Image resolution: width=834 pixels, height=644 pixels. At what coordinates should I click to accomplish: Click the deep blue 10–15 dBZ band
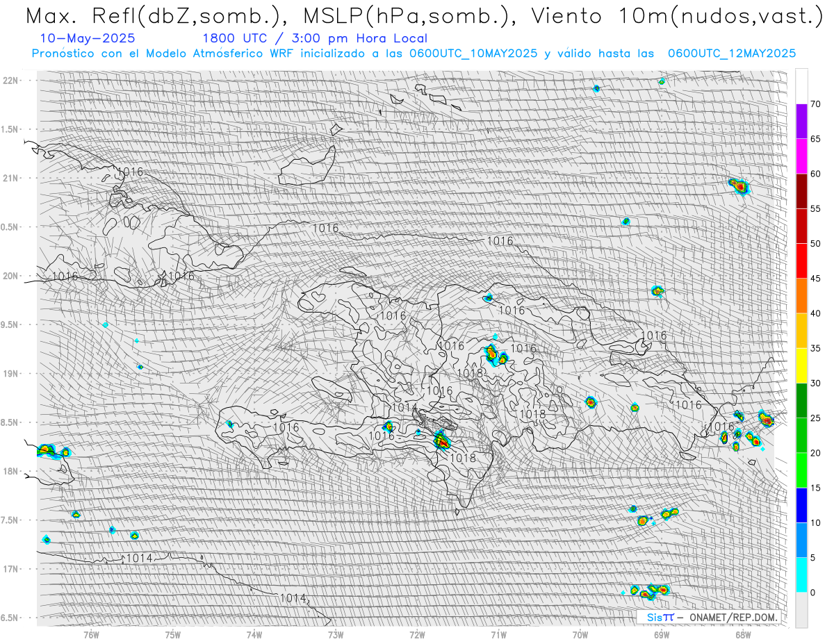[801, 505]
